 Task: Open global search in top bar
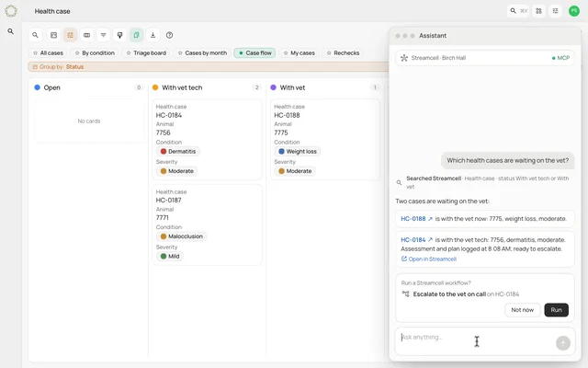pyautogui.click(x=518, y=11)
